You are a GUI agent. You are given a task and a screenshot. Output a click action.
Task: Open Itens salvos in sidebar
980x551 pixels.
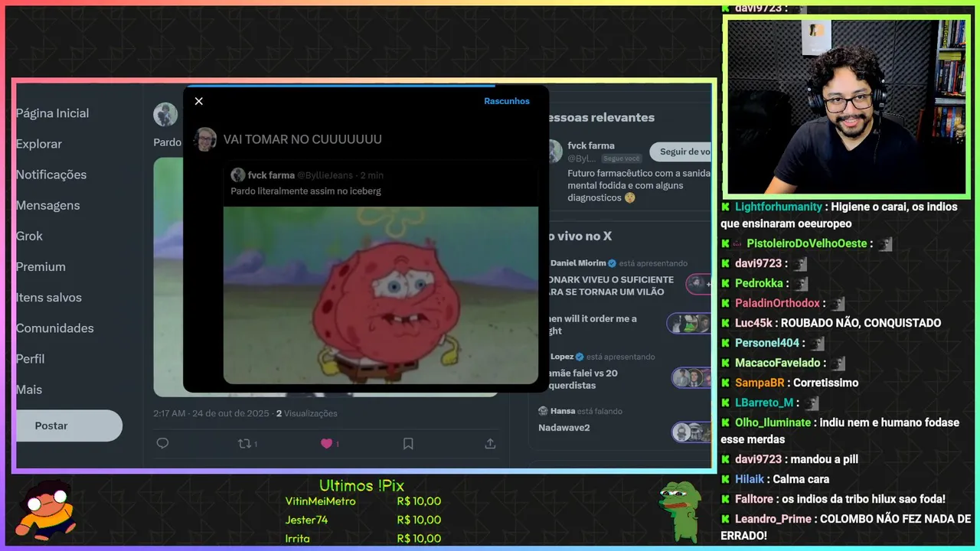click(49, 297)
